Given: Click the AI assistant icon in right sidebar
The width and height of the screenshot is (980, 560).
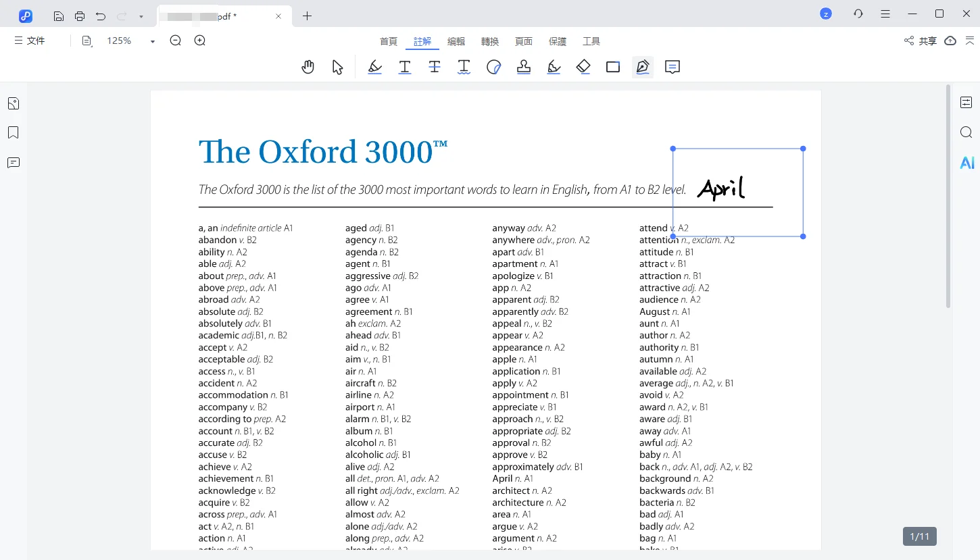Looking at the screenshot, I should point(966,163).
